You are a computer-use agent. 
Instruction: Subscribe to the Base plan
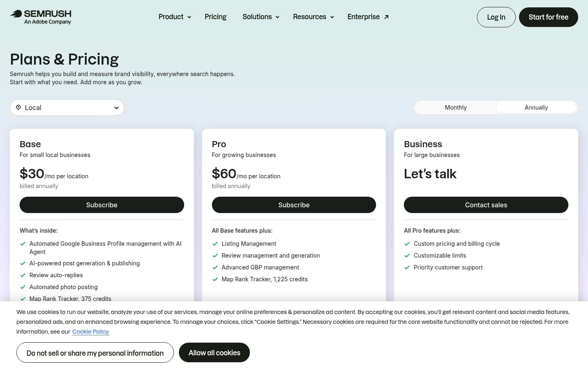(102, 205)
